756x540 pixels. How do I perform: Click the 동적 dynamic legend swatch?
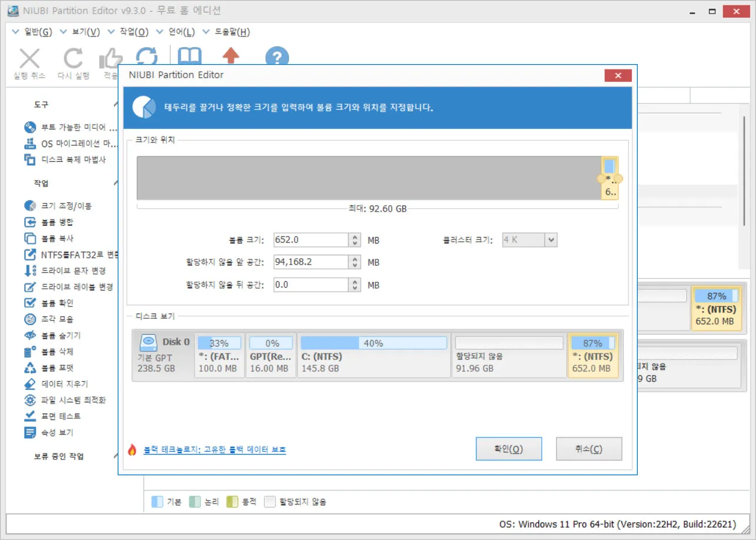click(232, 502)
